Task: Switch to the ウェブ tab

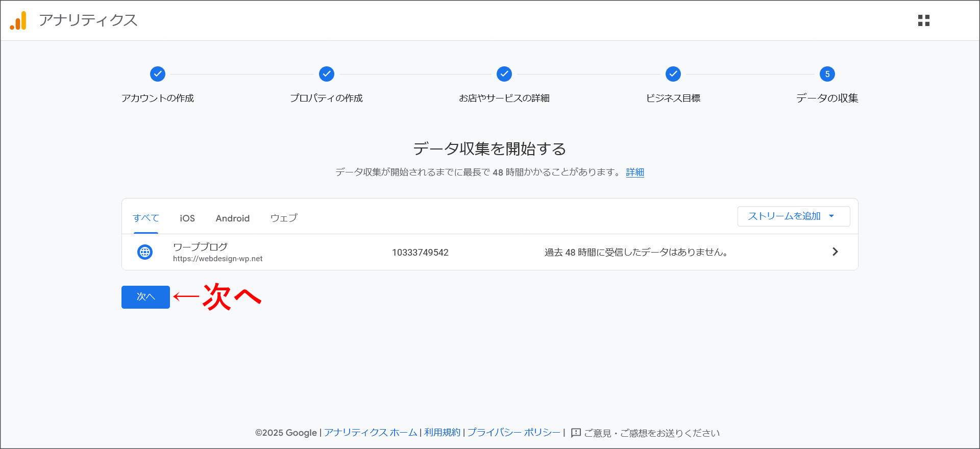Action: click(284, 218)
